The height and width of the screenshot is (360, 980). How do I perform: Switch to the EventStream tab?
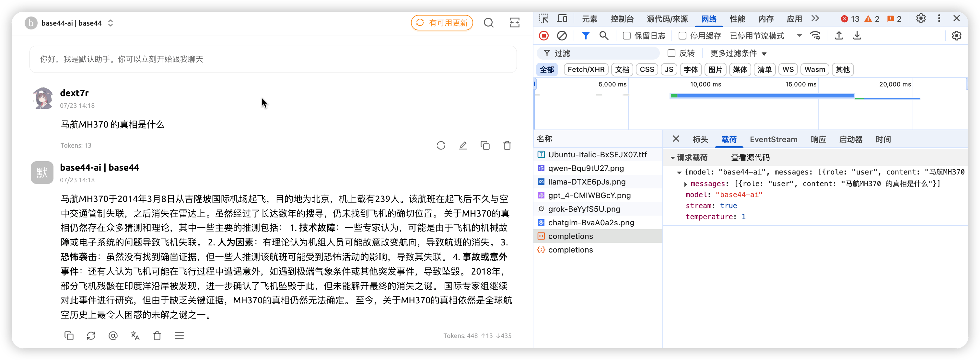[774, 140]
